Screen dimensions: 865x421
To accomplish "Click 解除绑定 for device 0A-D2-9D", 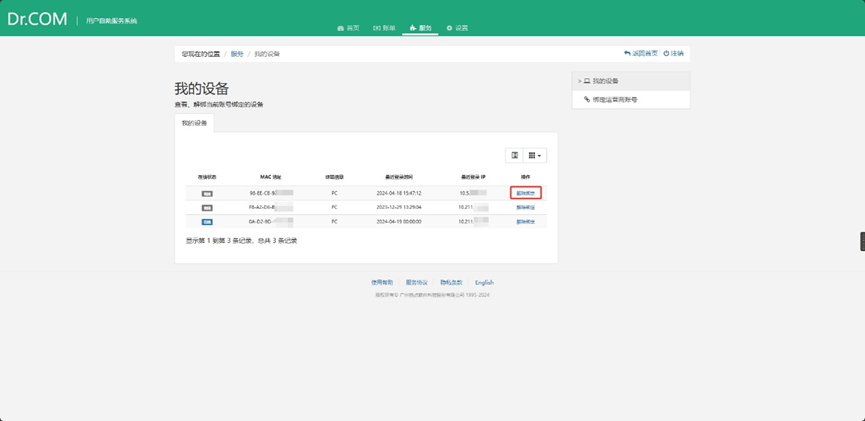I will (x=525, y=221).
